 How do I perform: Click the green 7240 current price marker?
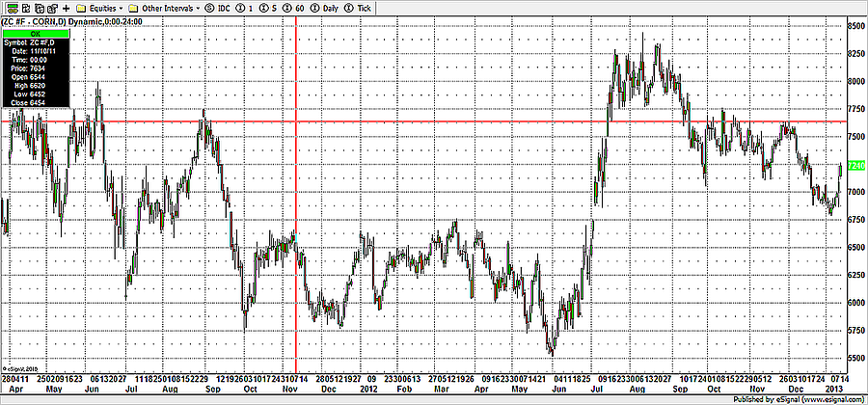pos(855,167)
